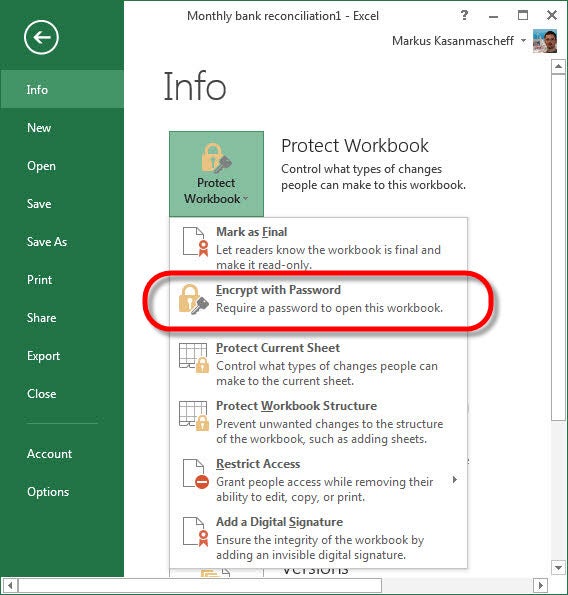Click Close in the backstage sidebar
The image size is (568, 595).
tap(62, 394)
